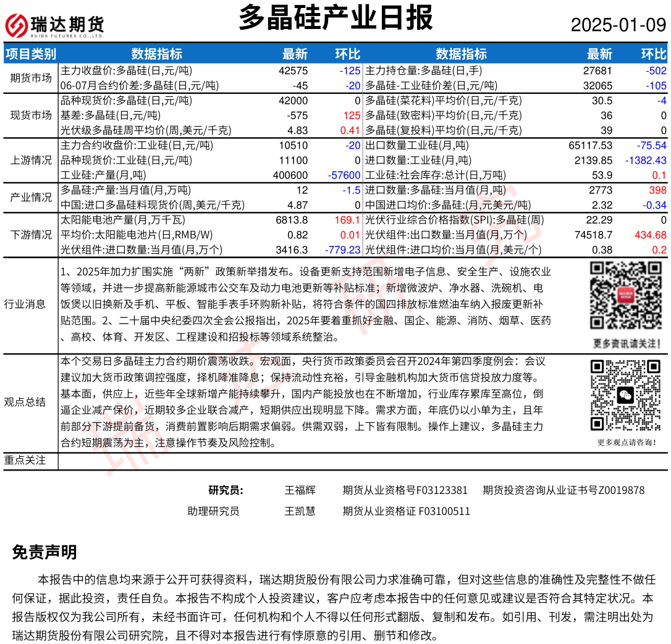
Task: Select the 现货市场 category cell
Action: 31,115
